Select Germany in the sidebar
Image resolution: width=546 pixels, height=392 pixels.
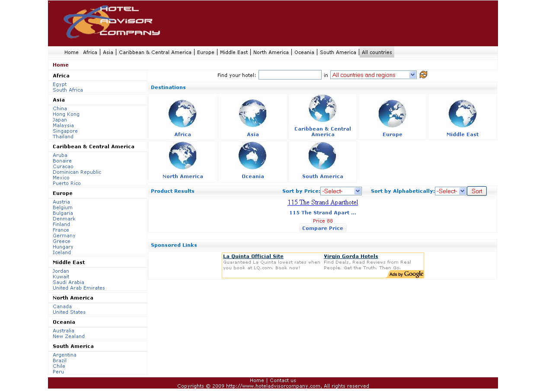coord(64,236)
